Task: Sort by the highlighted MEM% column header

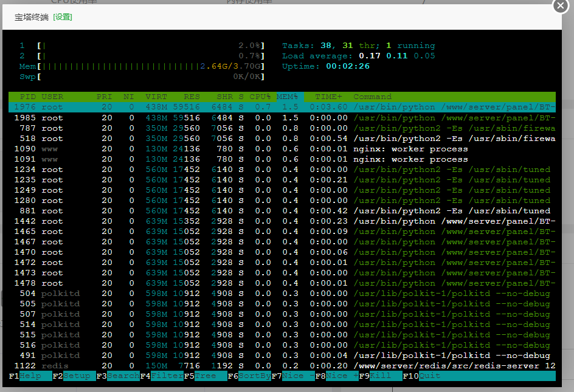Action: (x=288, y=97)
